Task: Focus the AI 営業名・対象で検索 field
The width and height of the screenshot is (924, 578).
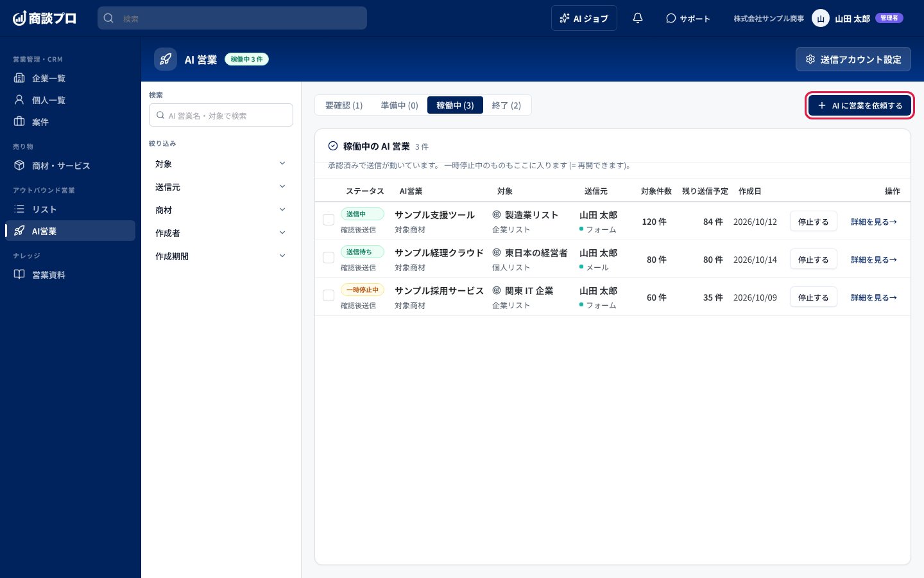Action: click(x=221, y=115)
